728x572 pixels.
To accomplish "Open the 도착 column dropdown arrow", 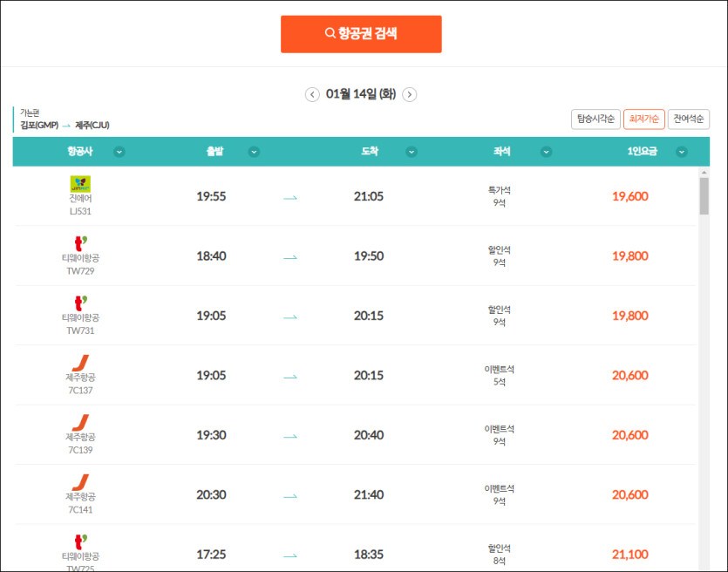I will (x=412, y=152).
